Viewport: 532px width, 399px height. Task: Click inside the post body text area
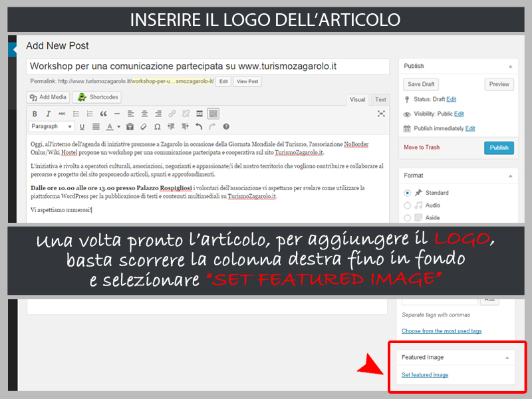207,178
